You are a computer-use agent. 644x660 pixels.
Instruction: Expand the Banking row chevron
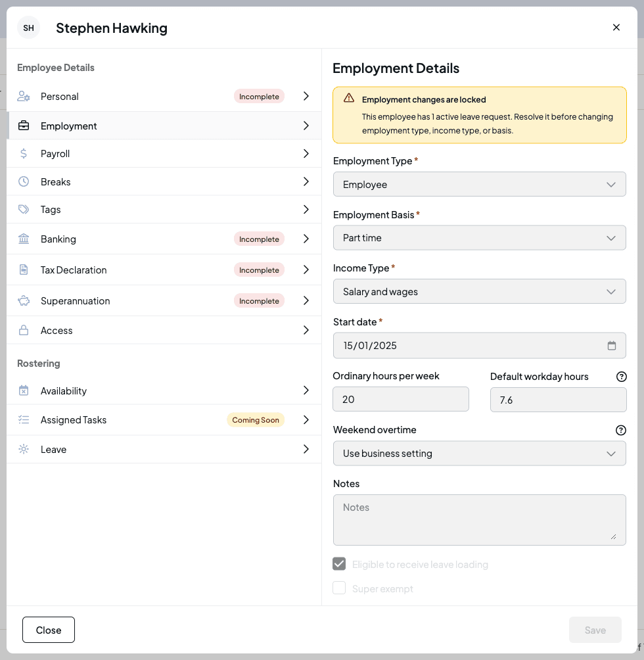[x=306, y=239]
